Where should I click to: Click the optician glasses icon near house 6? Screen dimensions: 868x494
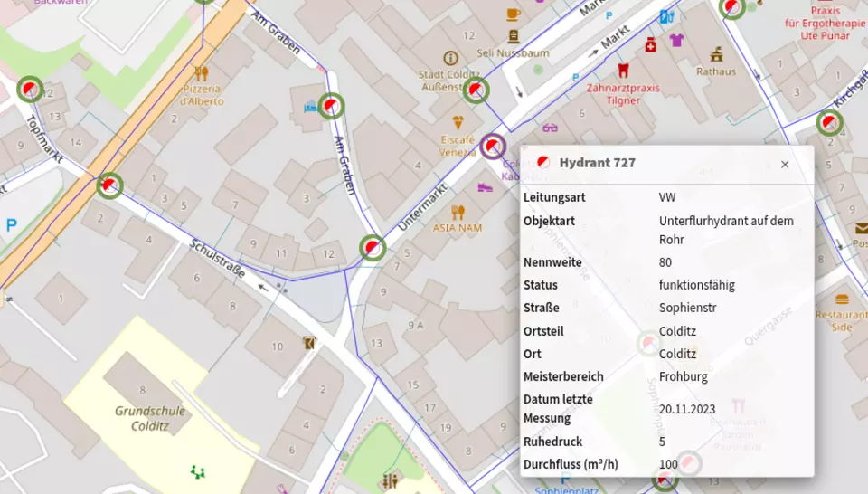(550, 128)
